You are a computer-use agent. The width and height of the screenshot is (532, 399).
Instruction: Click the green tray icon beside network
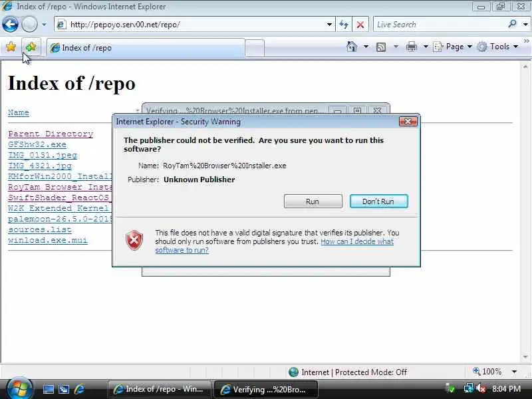[450, 388]
